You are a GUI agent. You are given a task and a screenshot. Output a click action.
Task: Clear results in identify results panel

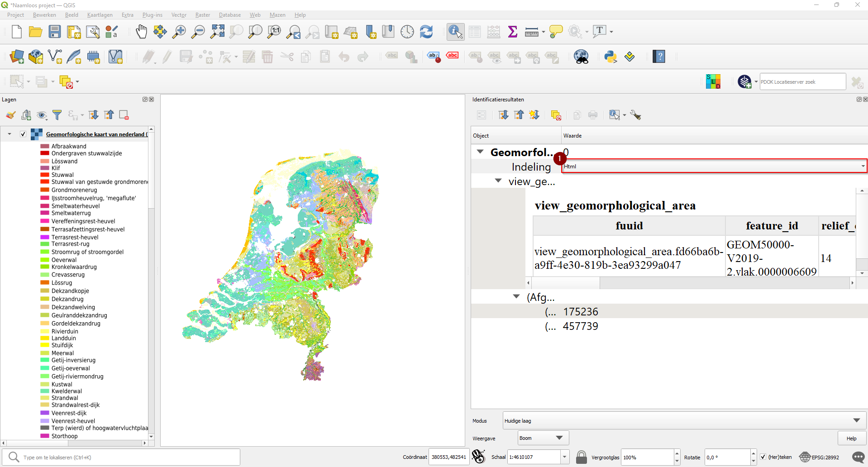click(556, 115)
